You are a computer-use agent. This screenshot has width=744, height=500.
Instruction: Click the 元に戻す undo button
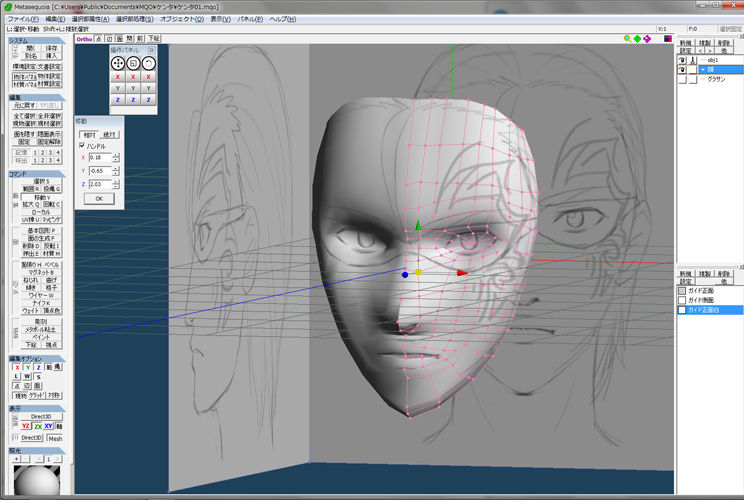[24, 105]
